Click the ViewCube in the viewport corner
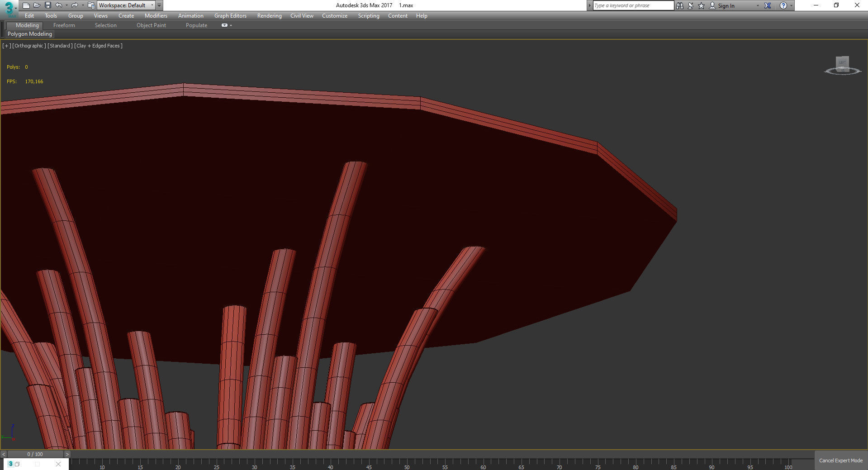Screen dimensions: 868x470 (x=842, y=66)
